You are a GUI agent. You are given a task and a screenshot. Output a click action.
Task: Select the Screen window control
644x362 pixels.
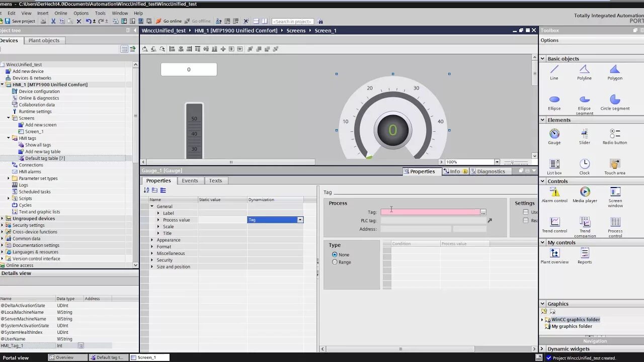pyautogui.click(x=615, y=197)
